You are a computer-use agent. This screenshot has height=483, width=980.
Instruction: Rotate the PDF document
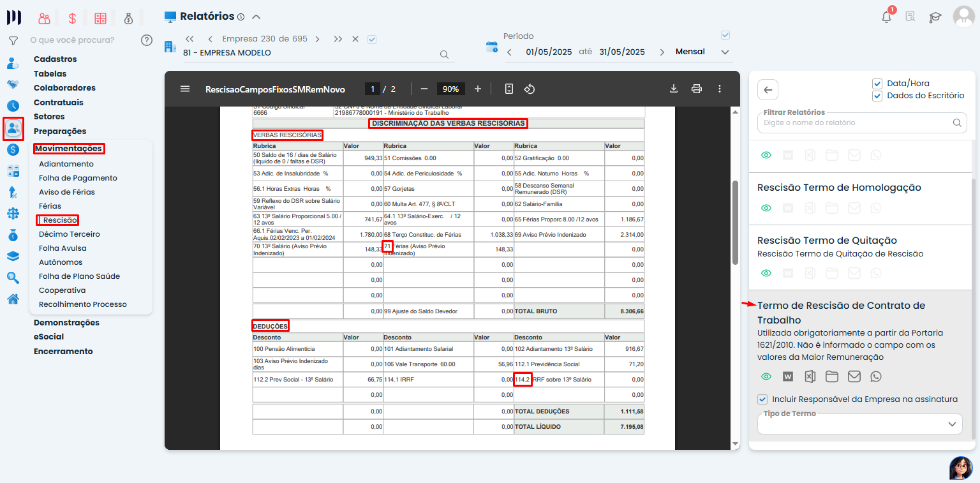(x=529, y=89)
